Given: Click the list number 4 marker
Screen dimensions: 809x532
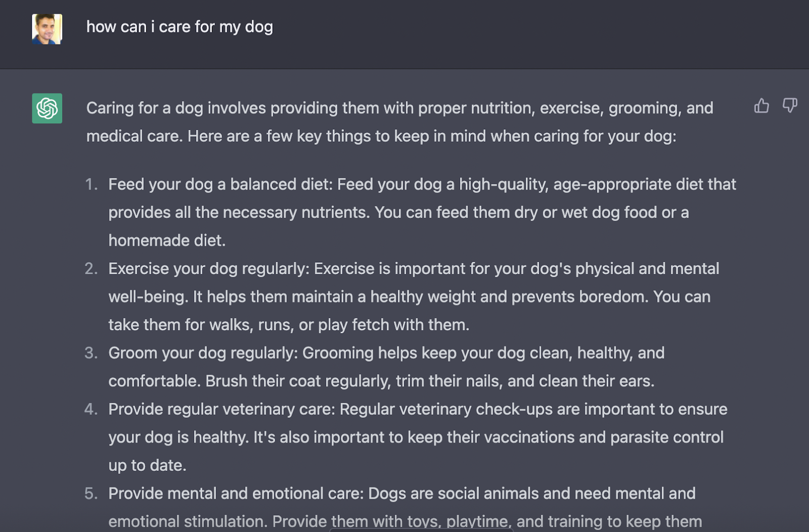Looking at the screenshot, I should tap(91, 409).
